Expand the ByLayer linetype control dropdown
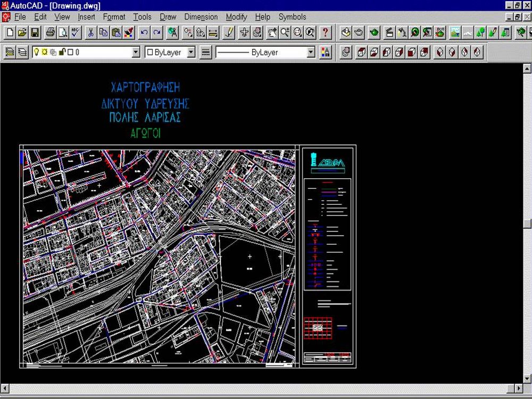The width and height of the screenshot is (532, 399). [x=311, y=52]
